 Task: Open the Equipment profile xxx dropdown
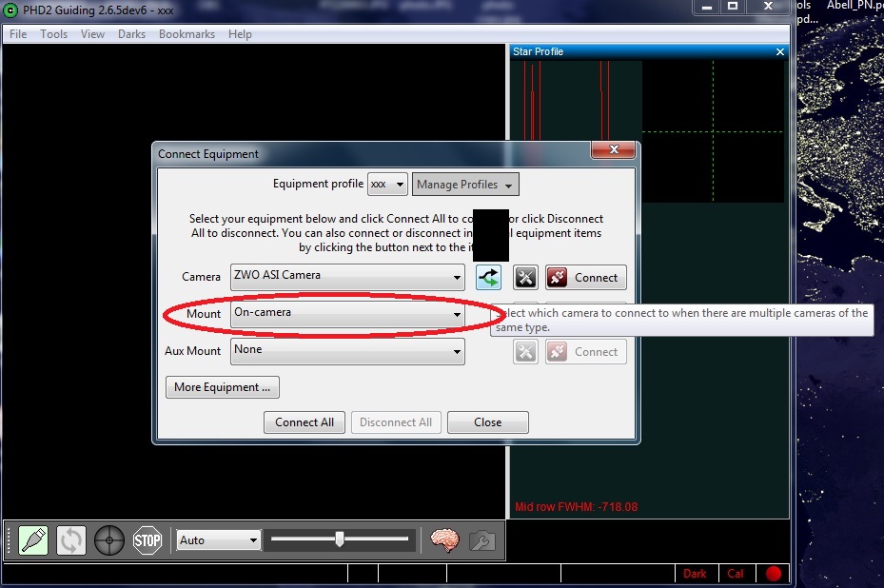pyautogui.click(x=387, y=184)
